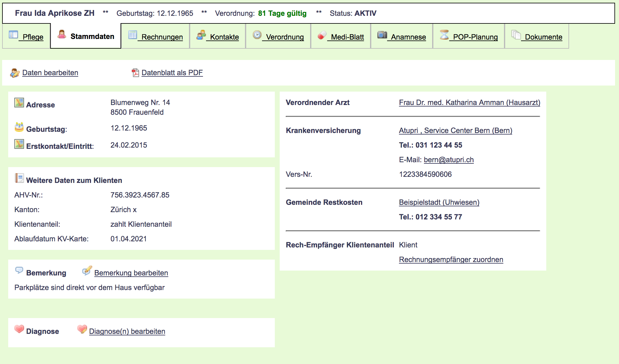Switch to the Rechnungen tab
Viewport: 619px width, 364px height.
[x=162, y=37]
